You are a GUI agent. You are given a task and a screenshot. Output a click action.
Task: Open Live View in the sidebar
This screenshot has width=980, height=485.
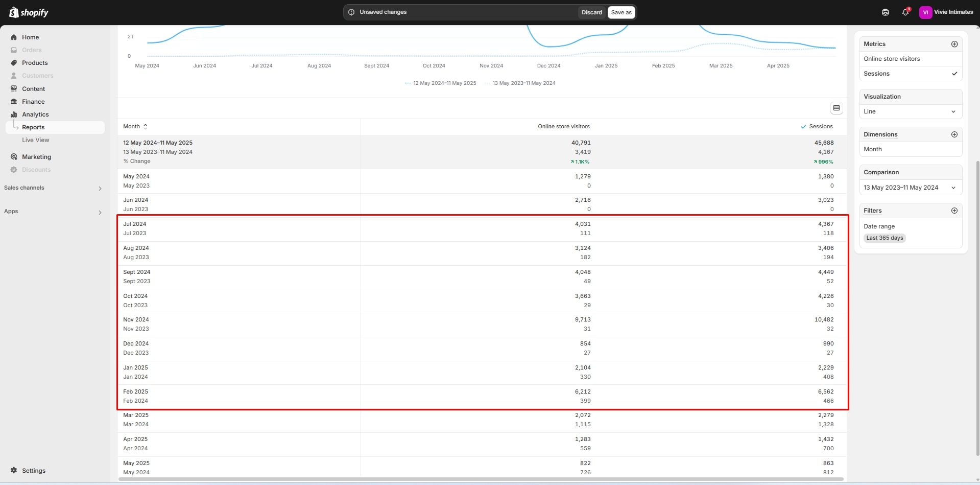click(36, 140)
